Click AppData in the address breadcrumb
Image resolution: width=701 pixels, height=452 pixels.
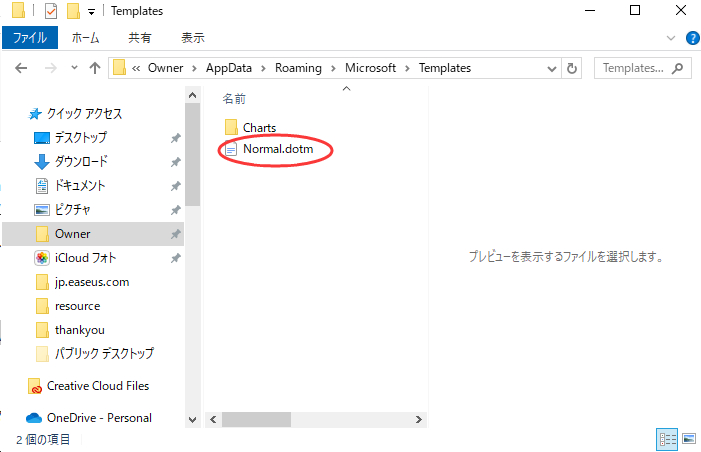click(x=230, y=69)
